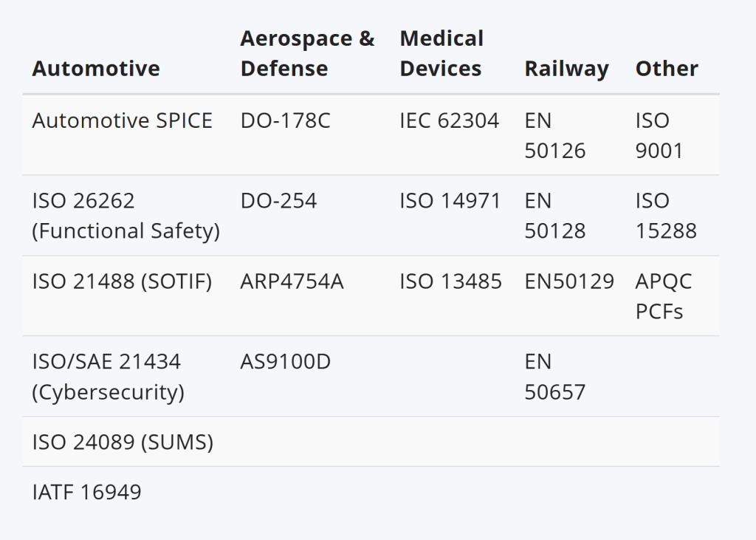Click the Automotive column header
756x540 pixels.
96,69
